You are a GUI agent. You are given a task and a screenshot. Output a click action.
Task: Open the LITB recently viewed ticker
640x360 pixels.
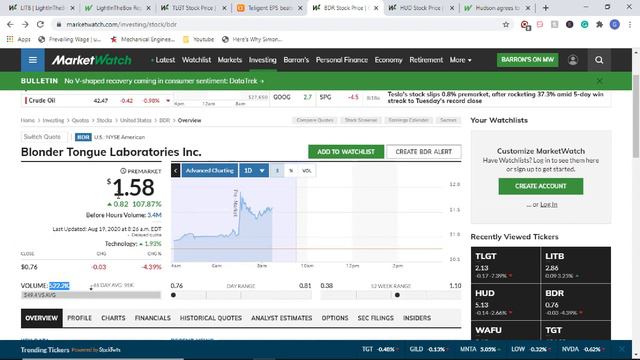click(x=576, y=265)
